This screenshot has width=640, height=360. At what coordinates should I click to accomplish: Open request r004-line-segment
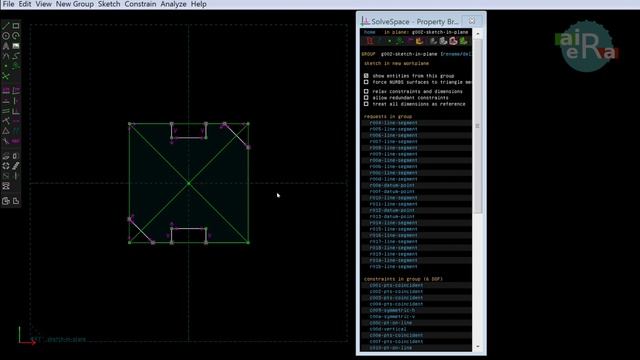click(393, 123)
